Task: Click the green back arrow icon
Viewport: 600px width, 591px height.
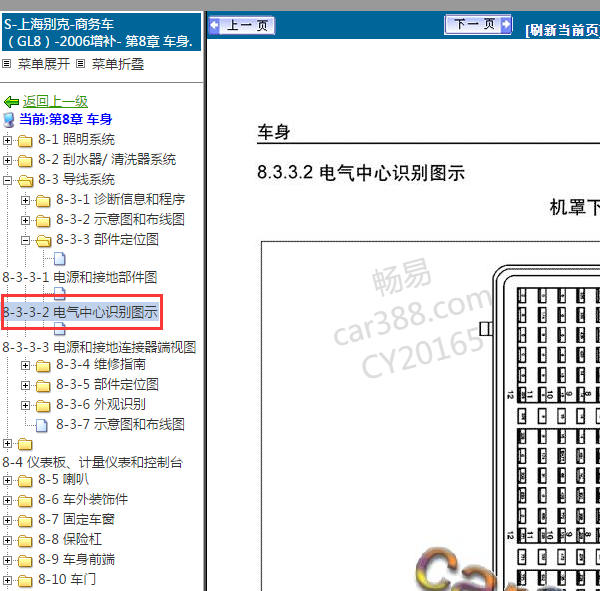Action: (x=11, y=102)
